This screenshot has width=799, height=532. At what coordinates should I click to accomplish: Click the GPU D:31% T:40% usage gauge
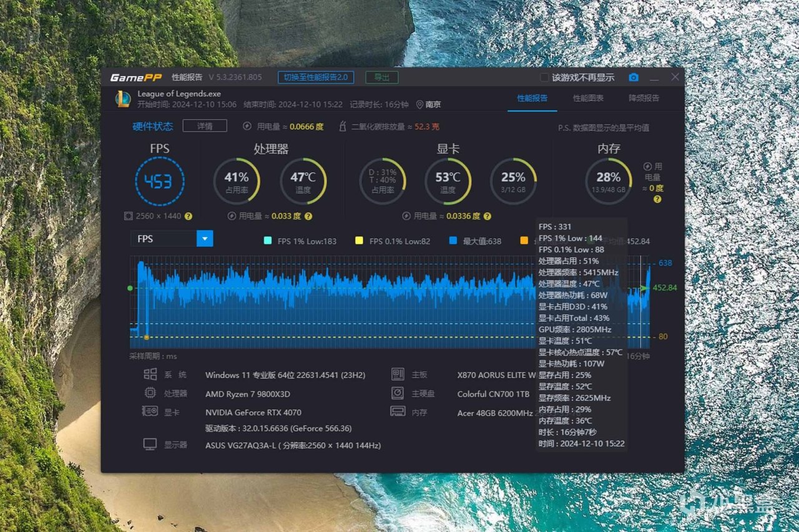tap(382, 181)
